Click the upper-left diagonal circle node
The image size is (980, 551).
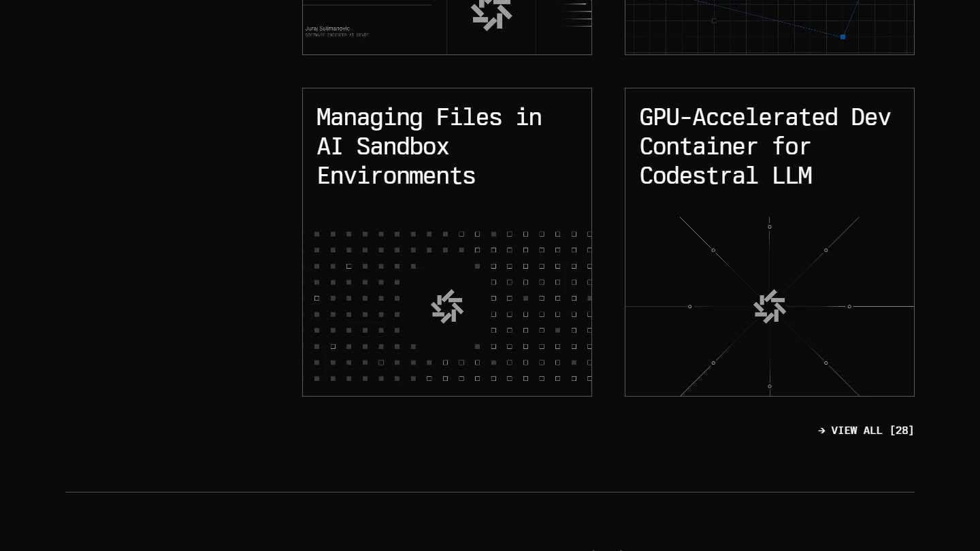tap(713, 250)
